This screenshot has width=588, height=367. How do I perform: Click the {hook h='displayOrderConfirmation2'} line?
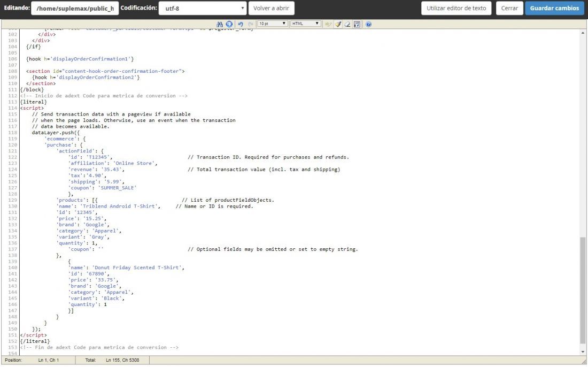coord(86,77)
